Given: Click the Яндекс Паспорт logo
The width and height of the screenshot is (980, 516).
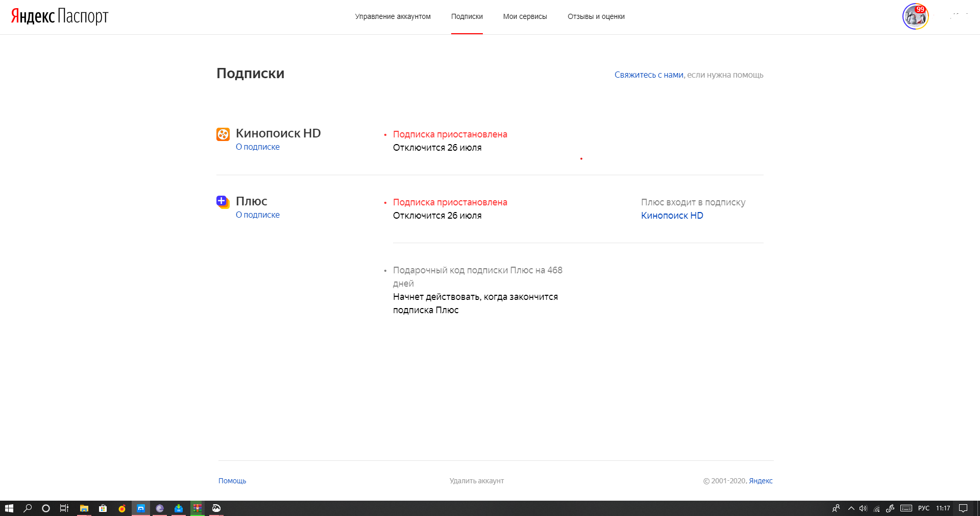Looking at the screenshot, I should click(60, 16).
